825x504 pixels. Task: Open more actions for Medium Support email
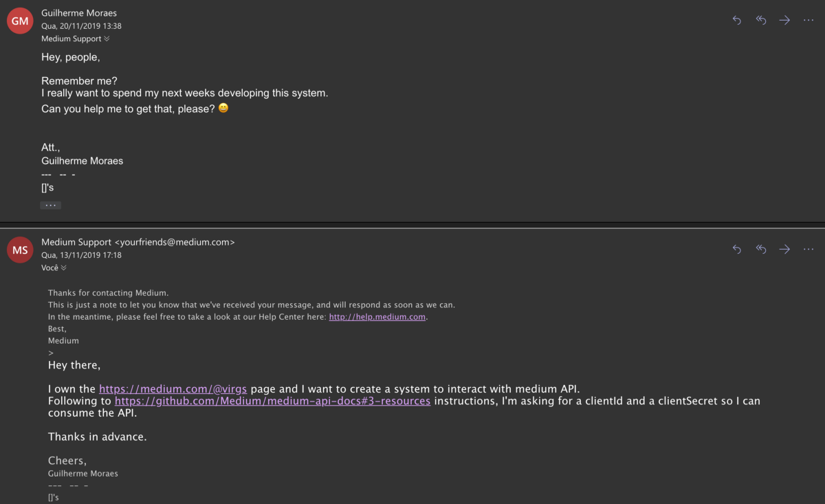pos(808,250)
